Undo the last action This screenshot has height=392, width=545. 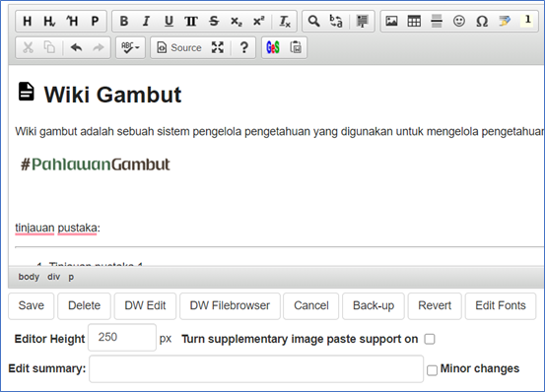pyautogui.click(x=76, y=47)
